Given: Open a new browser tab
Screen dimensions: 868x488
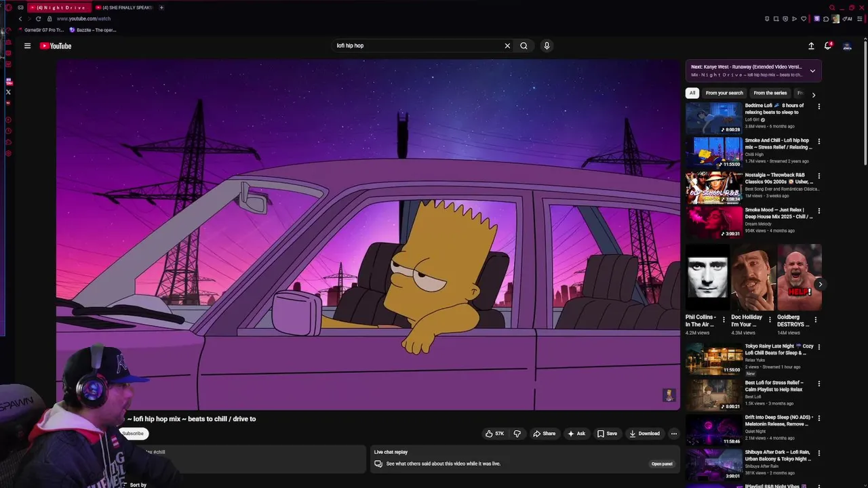Looking at the screenshot, I should pos(161,7).
